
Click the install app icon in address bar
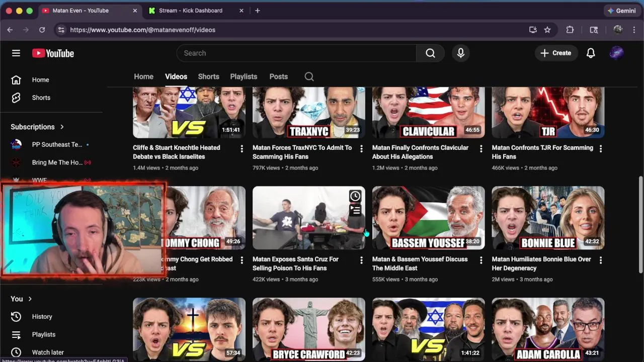coord(533,30)
